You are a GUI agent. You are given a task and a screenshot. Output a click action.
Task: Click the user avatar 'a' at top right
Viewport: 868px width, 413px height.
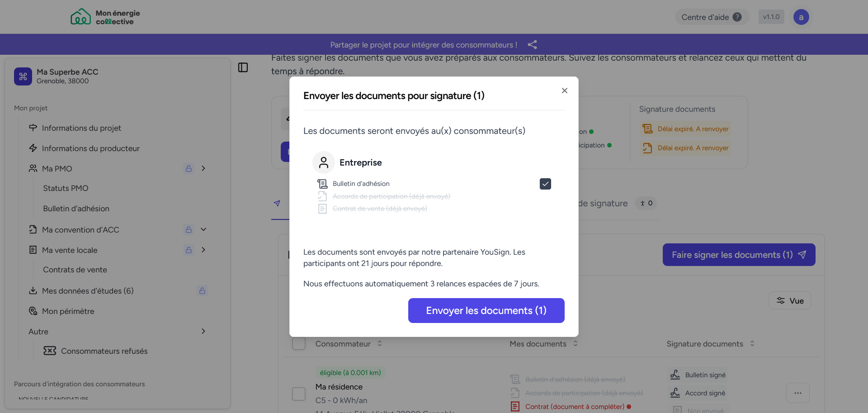(801, 17)
